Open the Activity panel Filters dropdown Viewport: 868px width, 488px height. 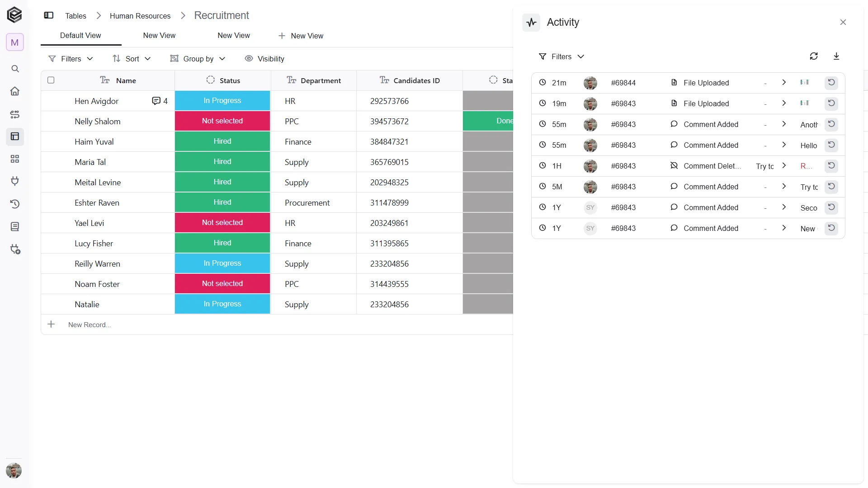(x=561, y=56)
